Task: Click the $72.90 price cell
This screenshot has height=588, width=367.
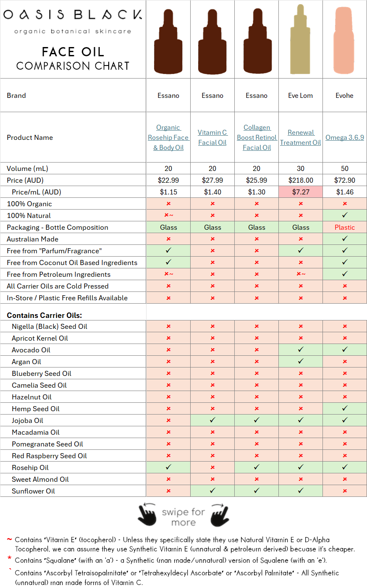Action: tap(345, 180)
